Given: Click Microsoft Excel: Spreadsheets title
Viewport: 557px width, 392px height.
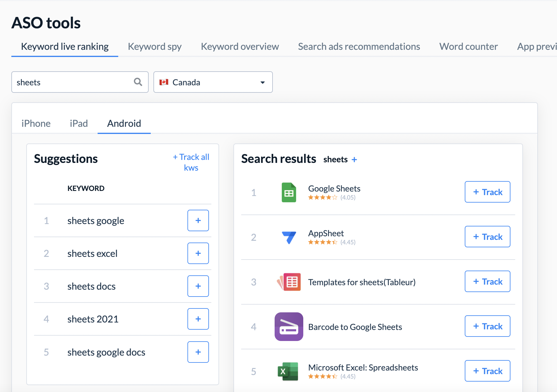Looking at the screenshot, I should tap(363, 368).
